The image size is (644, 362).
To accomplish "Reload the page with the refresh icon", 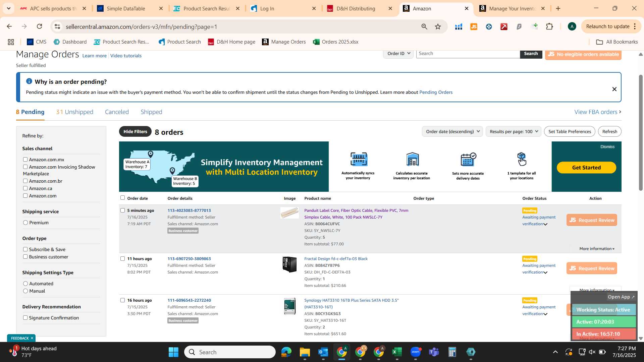I will click(x=40, y=26).
